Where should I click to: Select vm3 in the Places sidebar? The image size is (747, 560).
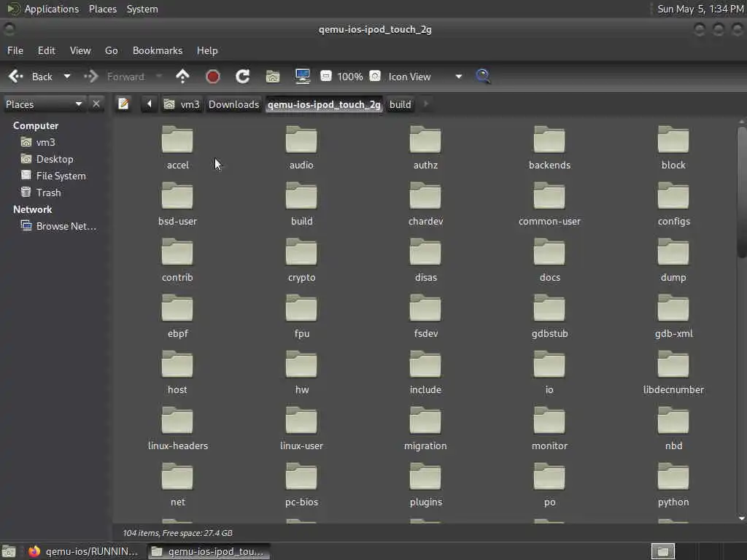[x=45, y=142]
